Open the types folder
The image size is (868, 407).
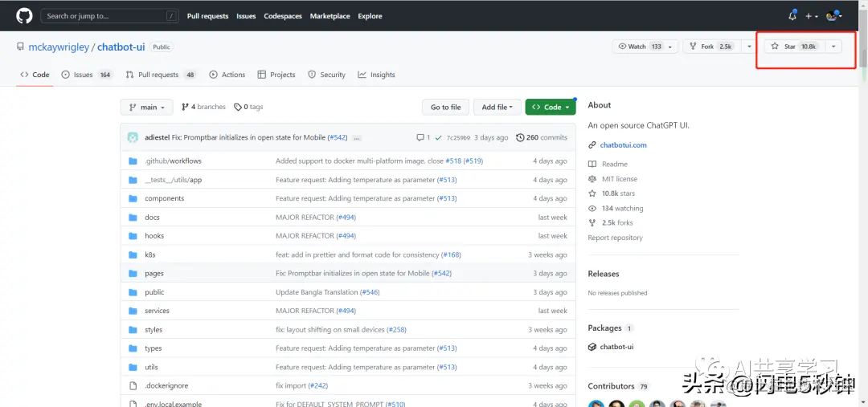coord(154,348)
